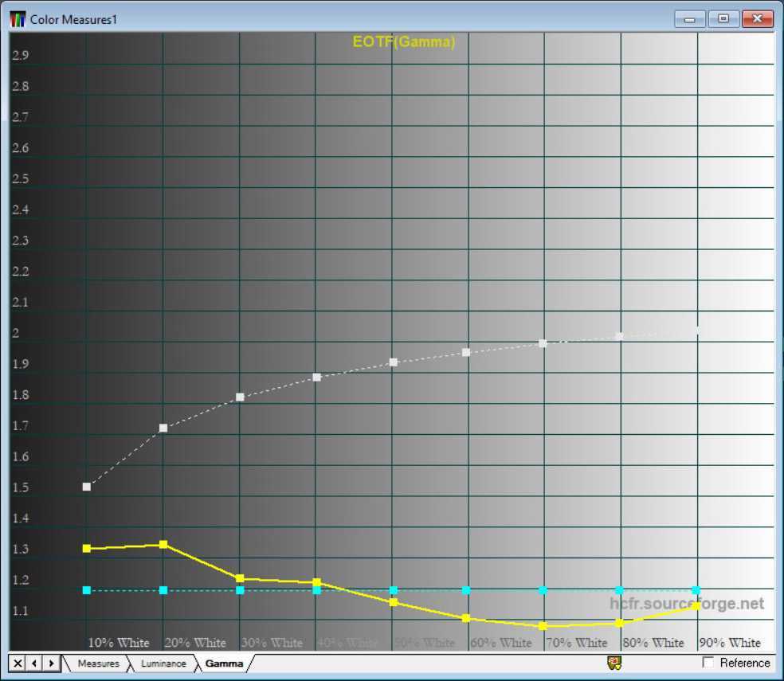
Task: Click the small yellow-red icon in bottom bar
Action: point(614,663)
